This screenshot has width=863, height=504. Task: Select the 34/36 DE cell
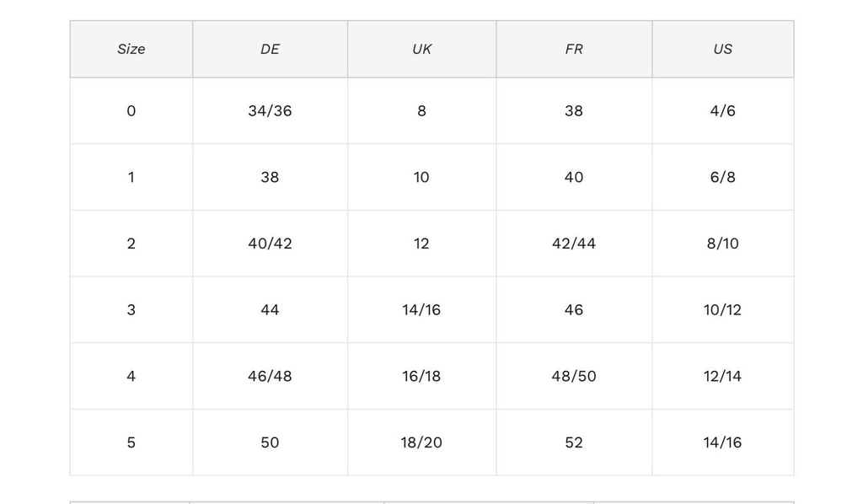(x=270, y=110)
